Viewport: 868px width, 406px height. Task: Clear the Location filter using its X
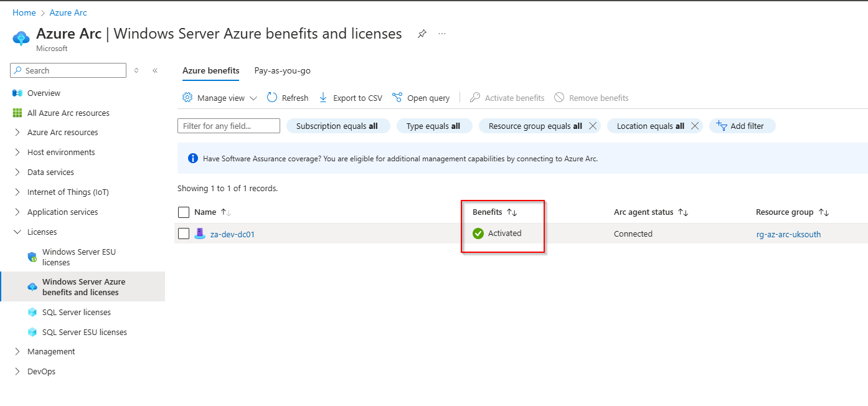coord(695,126)
